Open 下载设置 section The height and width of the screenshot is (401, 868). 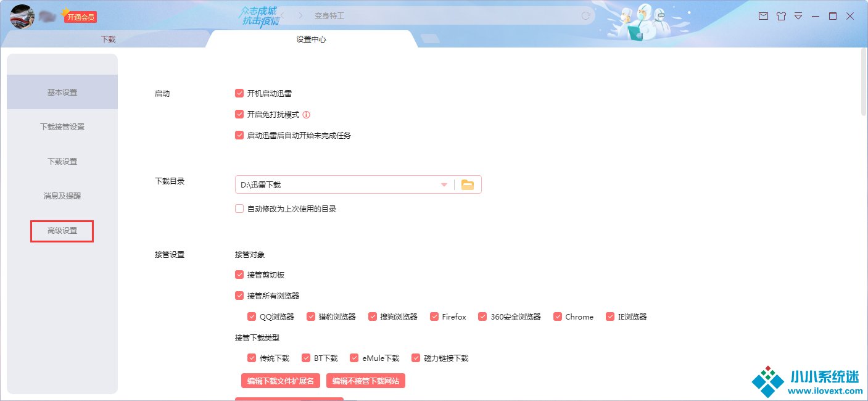click(x=62, y=161)
